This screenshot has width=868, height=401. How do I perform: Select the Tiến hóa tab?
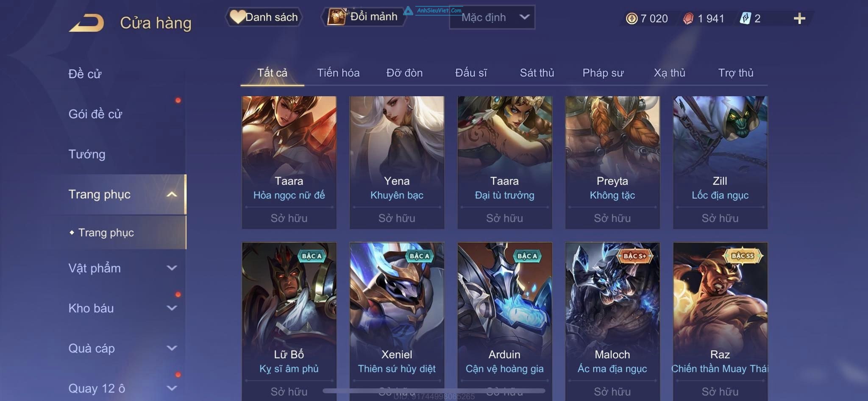[338, 73]
